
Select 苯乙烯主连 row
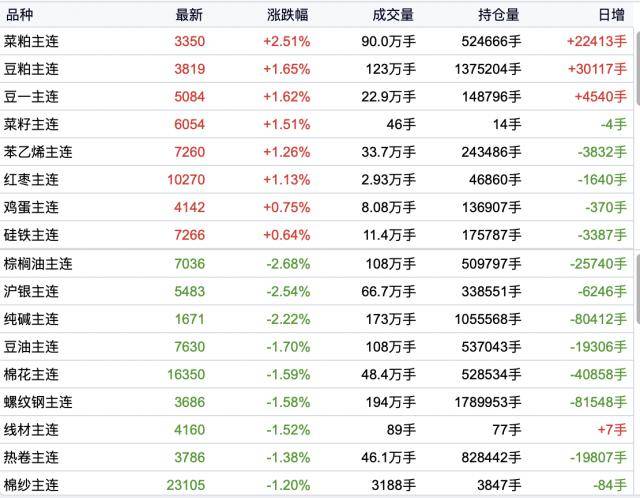click(x=316, y=152)
